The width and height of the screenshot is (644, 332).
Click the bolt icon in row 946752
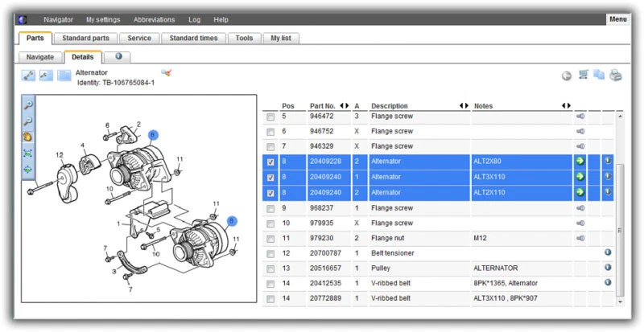(x=580, y=131)
